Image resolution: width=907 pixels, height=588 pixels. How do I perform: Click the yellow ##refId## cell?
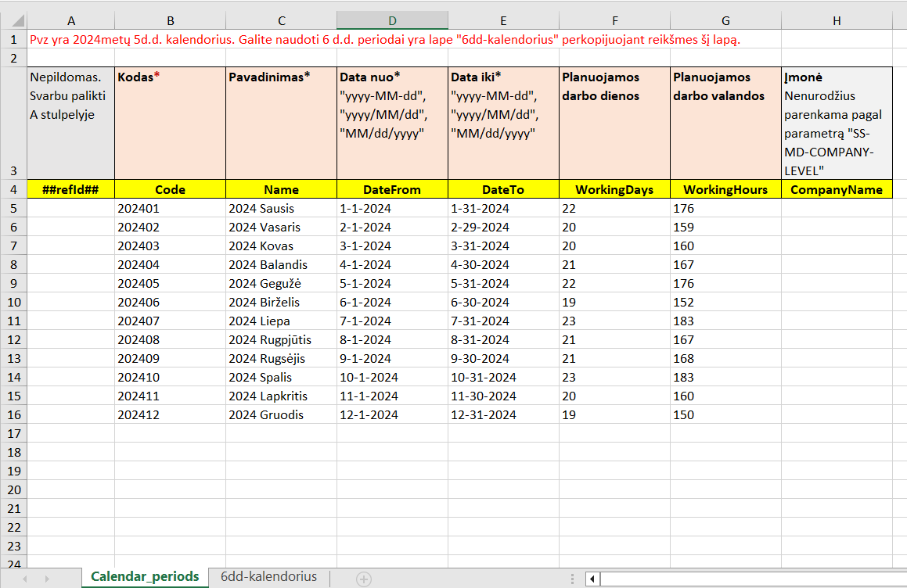[70, 190]
